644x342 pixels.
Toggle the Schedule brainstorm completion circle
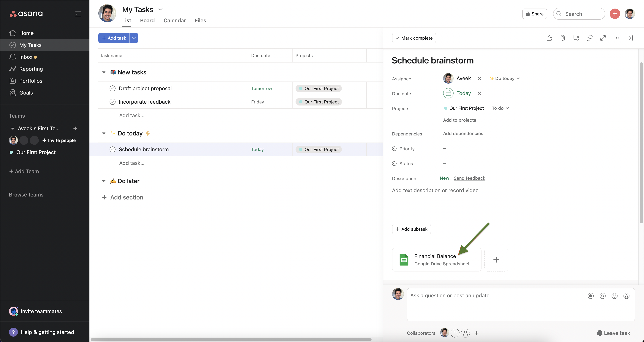pos(113,149)
